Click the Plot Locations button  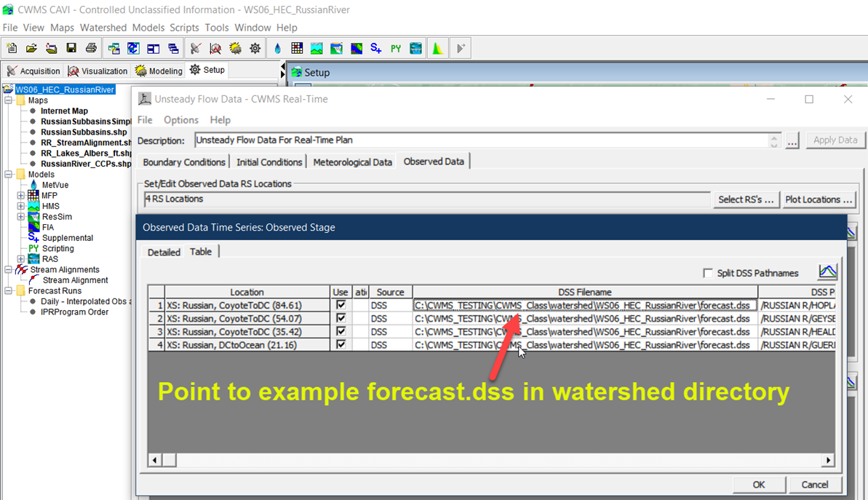click(819, 199)
